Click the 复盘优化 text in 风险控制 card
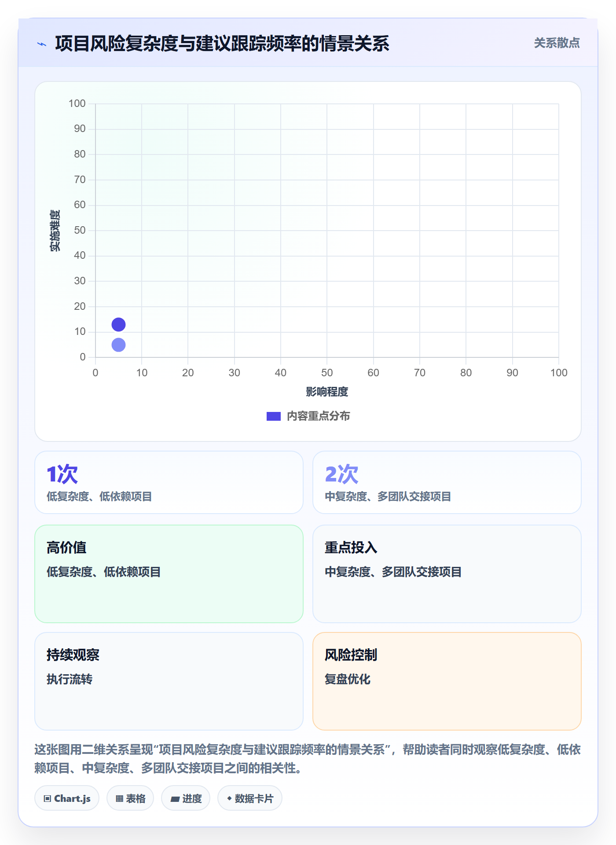 [348, 679]
